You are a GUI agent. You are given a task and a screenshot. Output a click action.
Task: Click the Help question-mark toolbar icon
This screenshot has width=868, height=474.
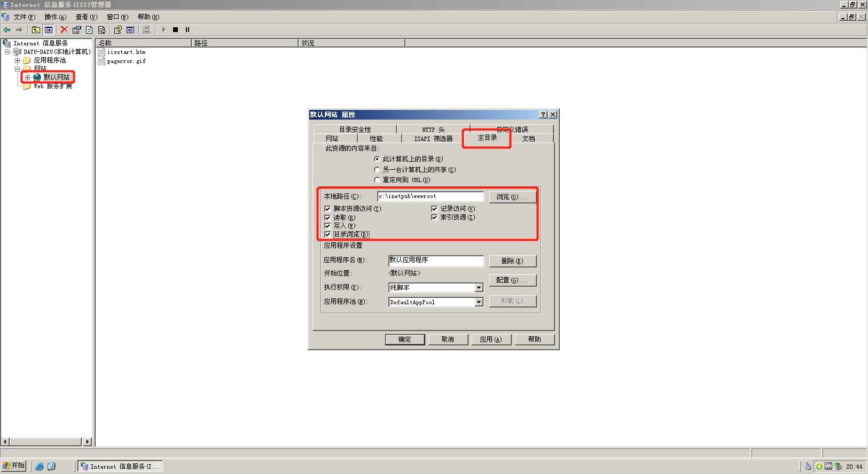point(118,30)
